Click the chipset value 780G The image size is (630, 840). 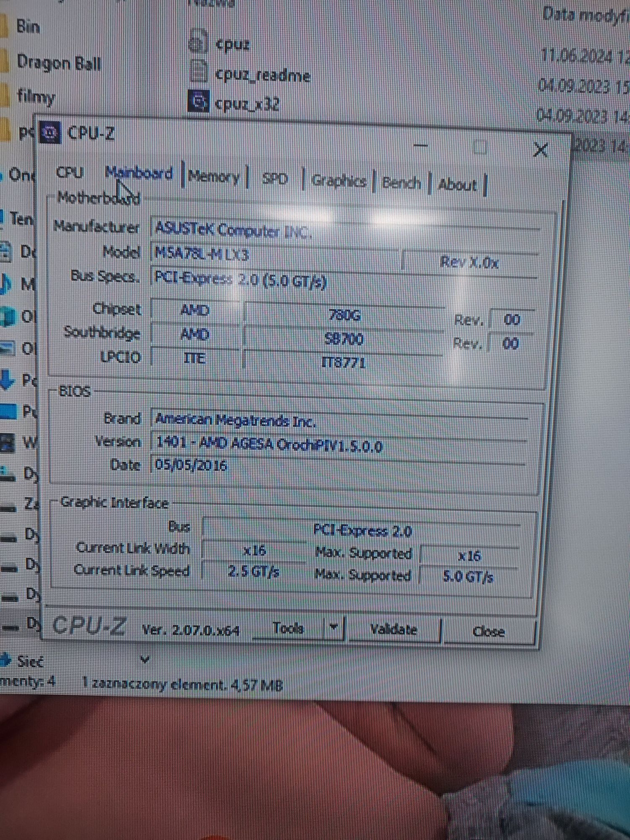(x=344, y=315)
